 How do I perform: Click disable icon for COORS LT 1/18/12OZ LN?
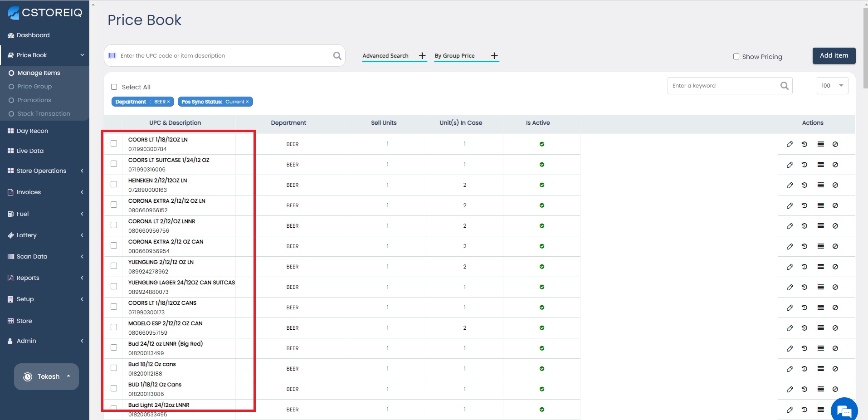[x=835, y=144]
